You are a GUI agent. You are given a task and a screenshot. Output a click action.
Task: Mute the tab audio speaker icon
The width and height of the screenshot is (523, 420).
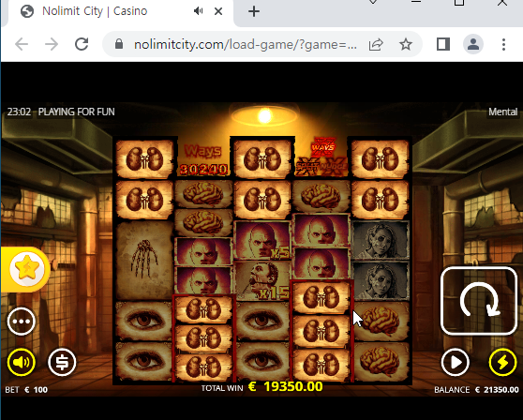198,11
